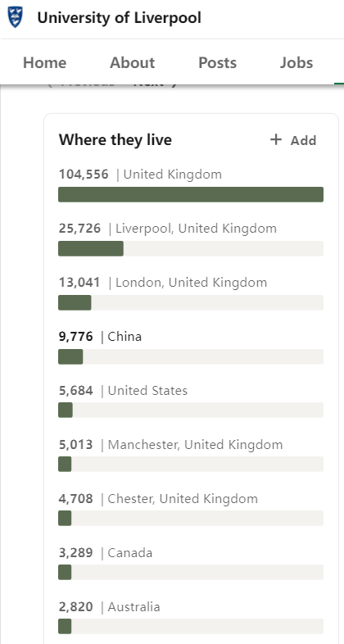This screenshot has width=344, height=644.
Task: Select the London, United Kingdom bar
Action: click(191, 302)
